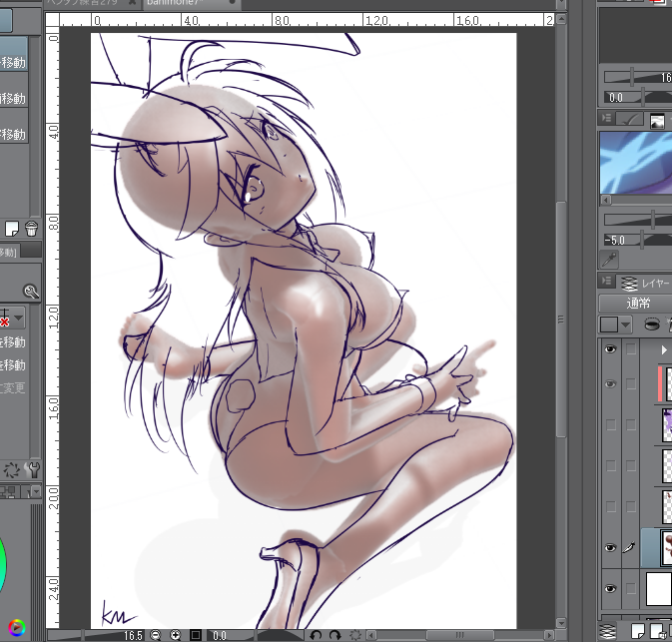The height and width of the screenshot is (642, 672).
Task: Create a new raster layer
Action: (638, 631)
